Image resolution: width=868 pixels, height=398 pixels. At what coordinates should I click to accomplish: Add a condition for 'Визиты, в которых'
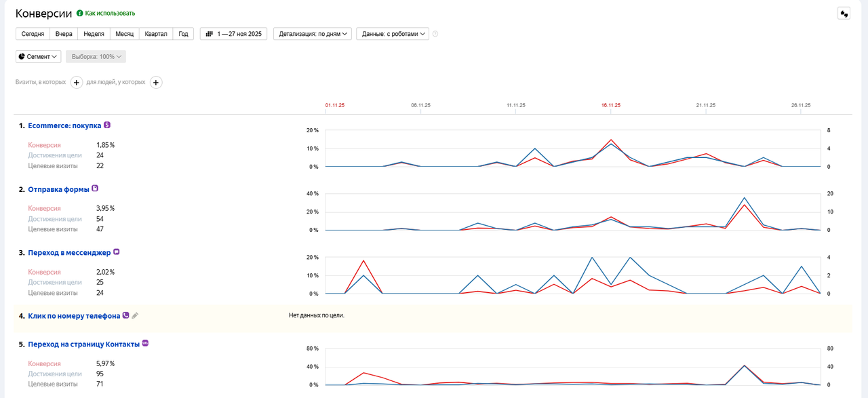pyautogui.click(x=77, y=83)
